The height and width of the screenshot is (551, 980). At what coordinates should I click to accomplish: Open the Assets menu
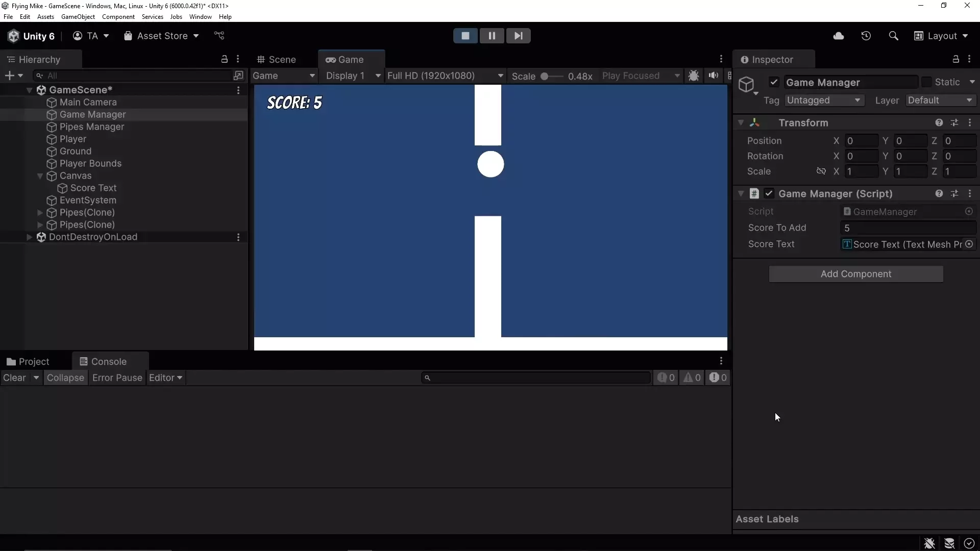coord(45,17)
